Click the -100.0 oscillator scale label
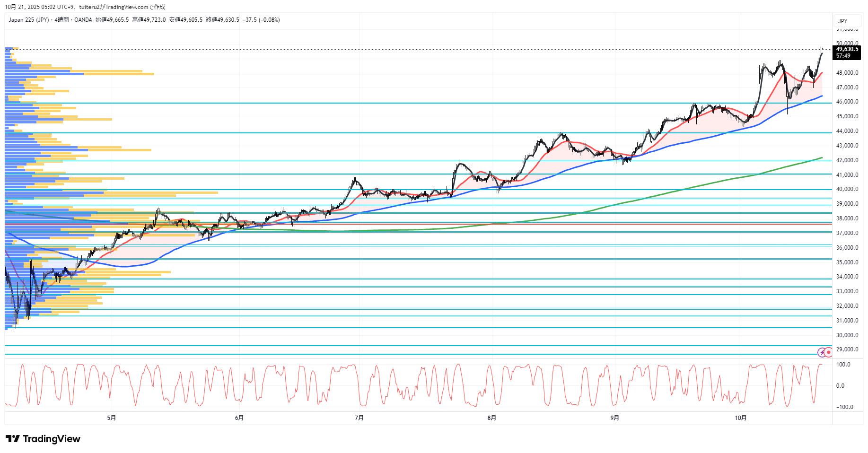The width and height of the screenshot is (868, 453). (x=844, y=407)
